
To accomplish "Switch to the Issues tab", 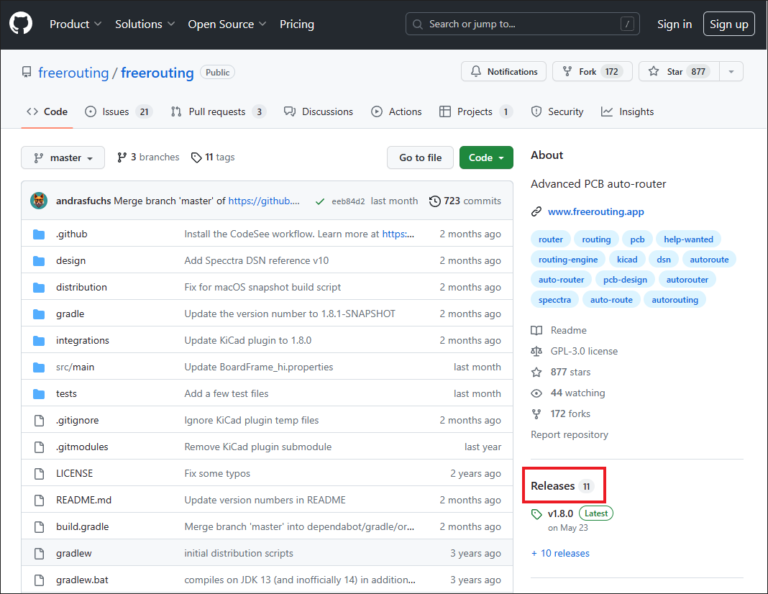I will pos(118,112).
